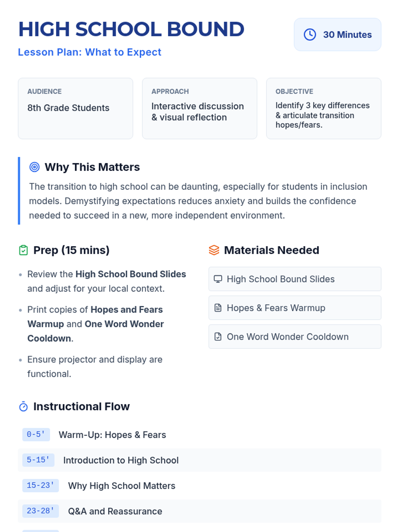Click the document icon in Hopes & Fears Warmup

[x=218, y=308]
